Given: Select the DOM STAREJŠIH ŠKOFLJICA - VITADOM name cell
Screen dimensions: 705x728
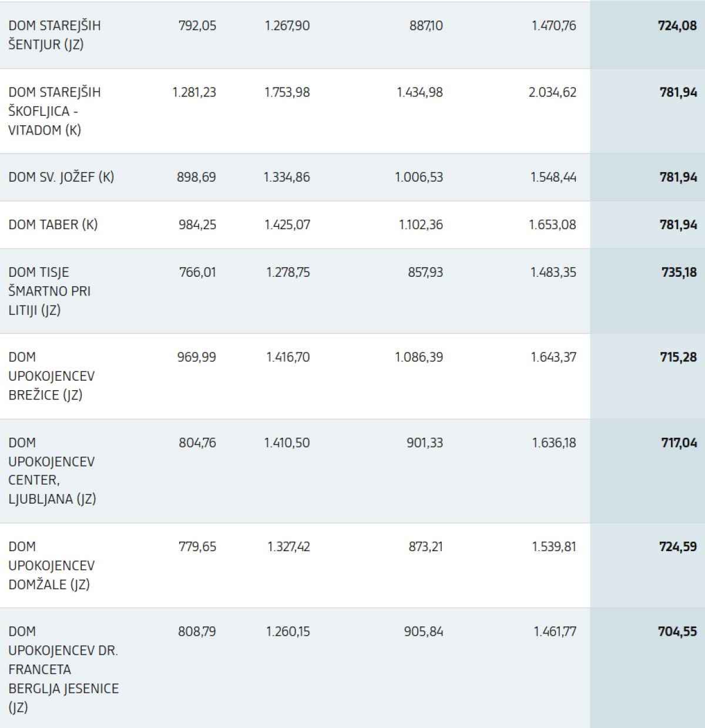Looking at the screenshot, I should pyautogui.click(x=55, y=111).
